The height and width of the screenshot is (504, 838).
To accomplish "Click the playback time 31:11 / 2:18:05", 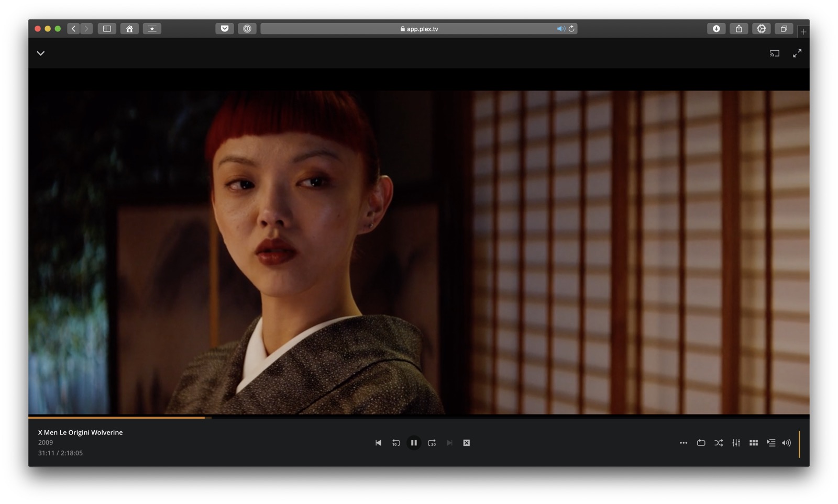I will coord(60,453).
